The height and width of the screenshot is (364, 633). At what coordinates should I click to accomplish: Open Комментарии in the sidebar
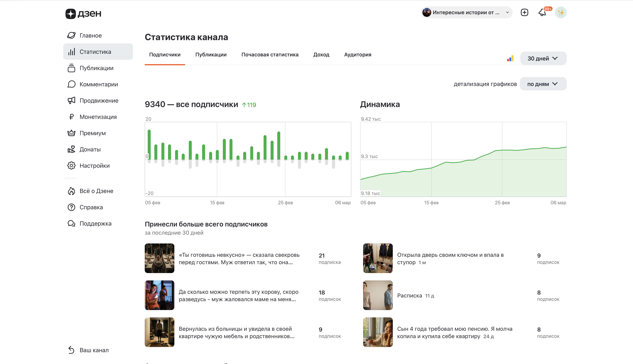[x=98, y=84]
